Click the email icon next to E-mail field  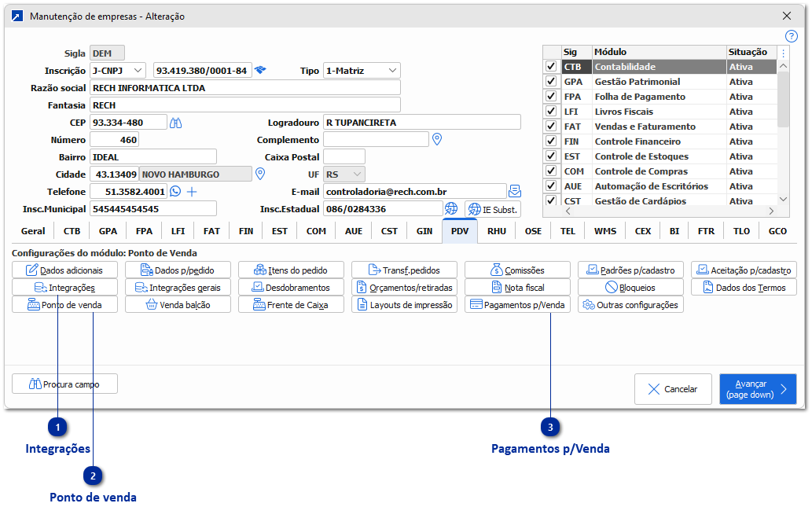pyautogui.click(x=515, y=191)
